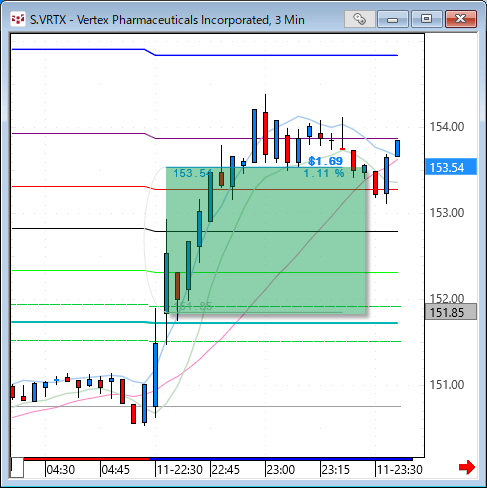Click the 154.00 price axis label
487x488 pixels.
(x=447, y=127)
